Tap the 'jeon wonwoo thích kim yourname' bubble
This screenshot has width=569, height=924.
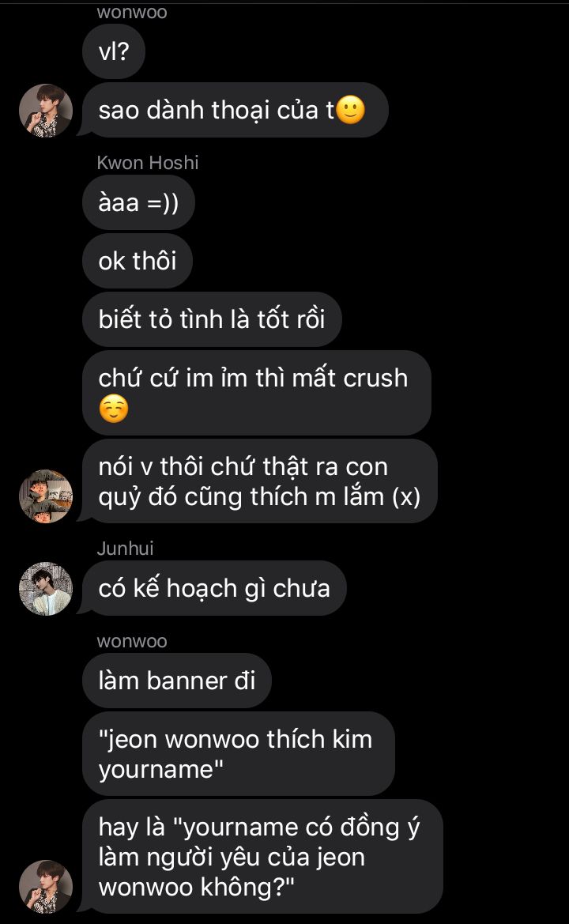239,754
